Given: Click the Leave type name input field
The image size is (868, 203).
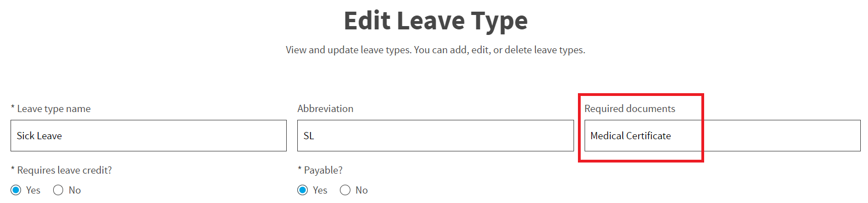Looking at the screenshot, I should point(148,135).
